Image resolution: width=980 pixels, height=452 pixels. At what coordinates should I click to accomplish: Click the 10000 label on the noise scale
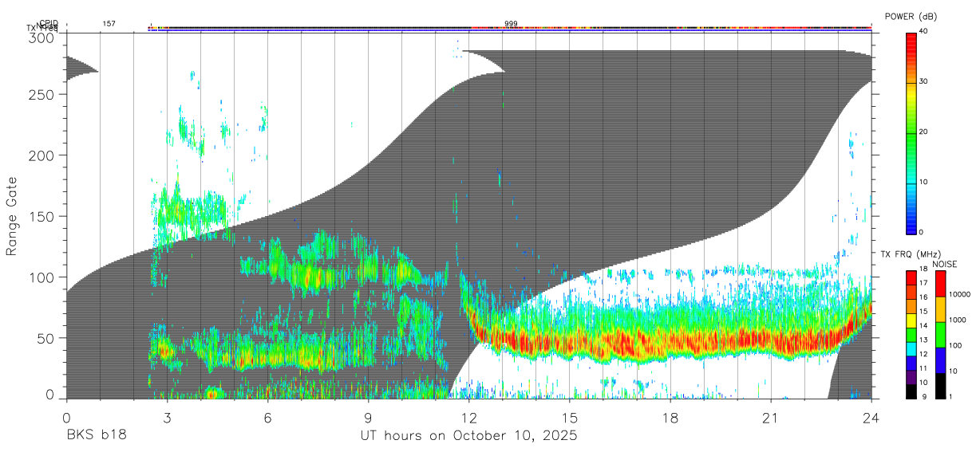tap(959, 295)
